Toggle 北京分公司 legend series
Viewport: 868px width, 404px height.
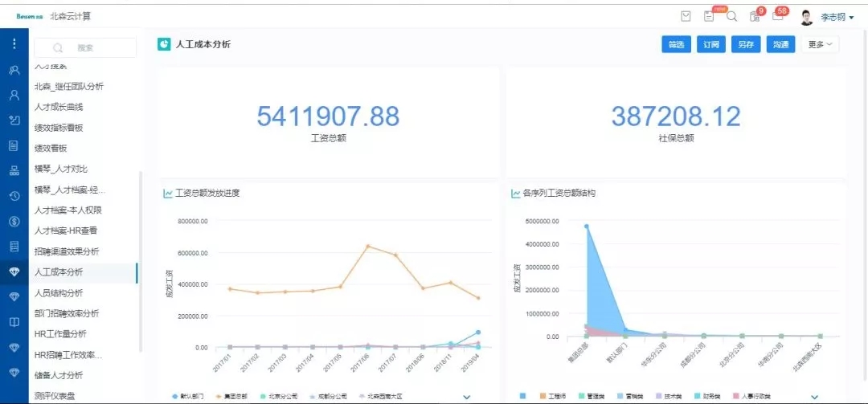click(x=279, y=397)
